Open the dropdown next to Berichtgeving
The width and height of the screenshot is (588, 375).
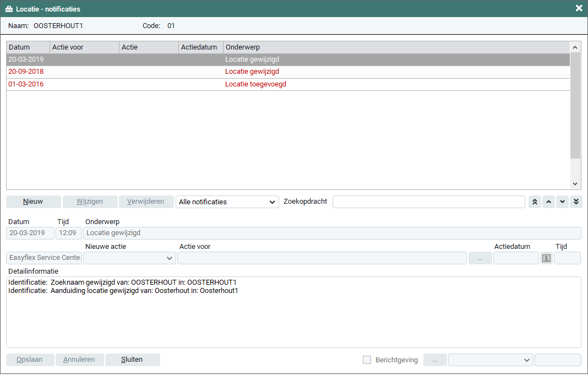pyautogui.click(x=491, y=360)
